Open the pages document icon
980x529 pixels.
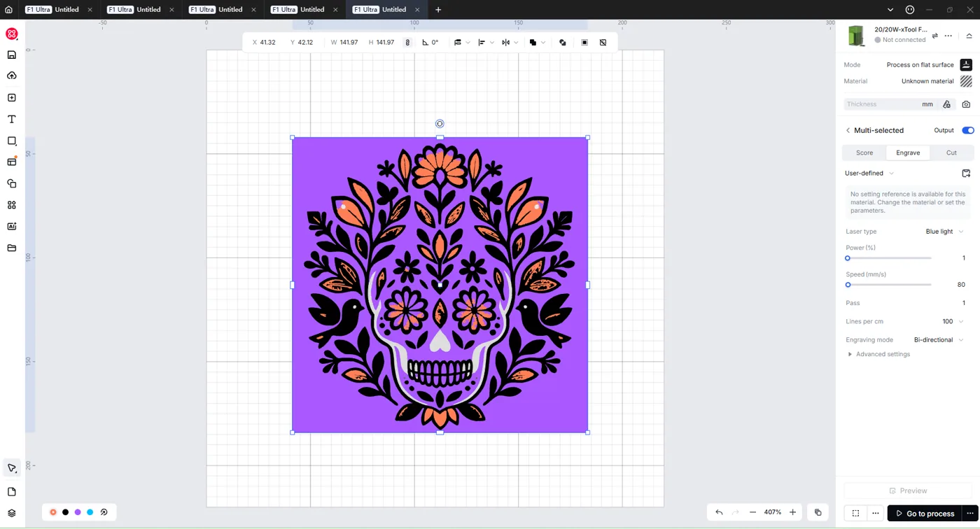tap(11, 492)
